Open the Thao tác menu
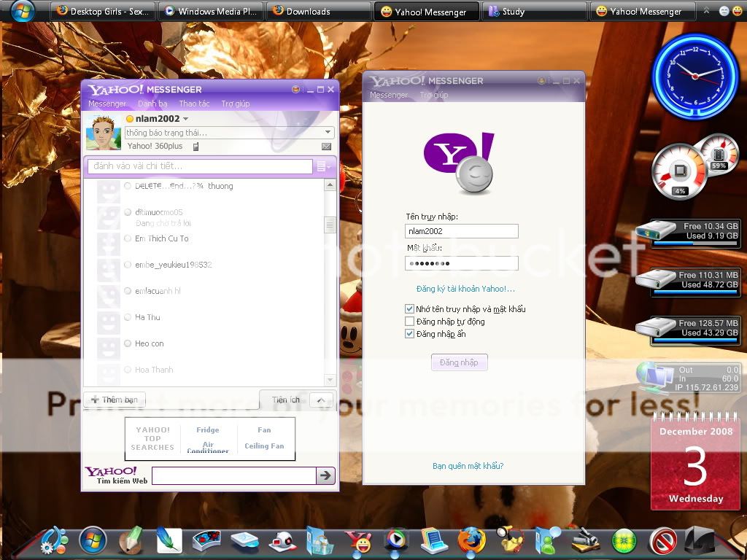Screen dimensions: 747x560 click(x=194, y=104)
